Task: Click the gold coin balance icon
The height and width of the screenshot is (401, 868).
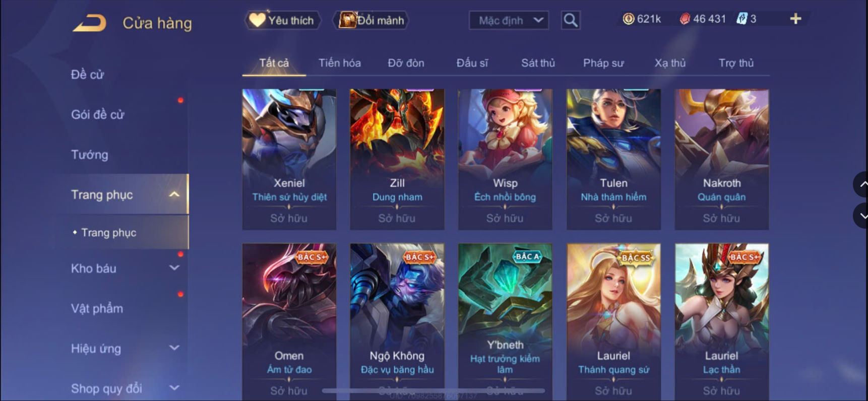Action: (629, 19)
